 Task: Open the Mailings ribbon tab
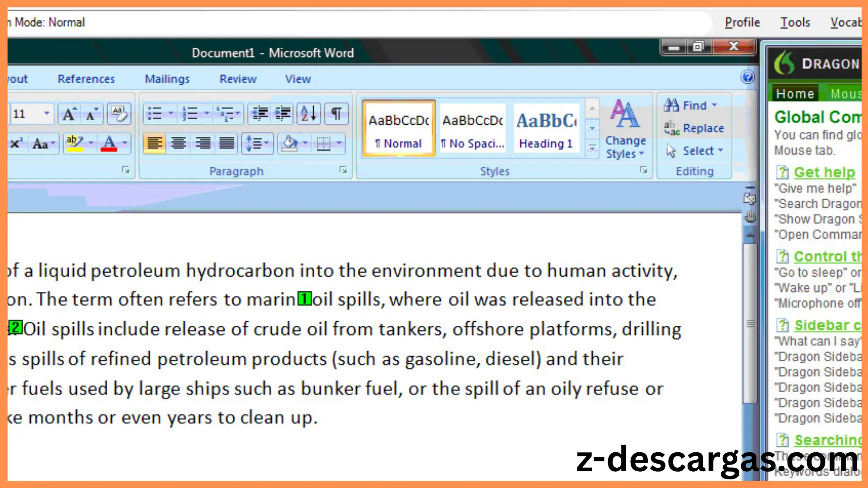click(x=167, y=79)
